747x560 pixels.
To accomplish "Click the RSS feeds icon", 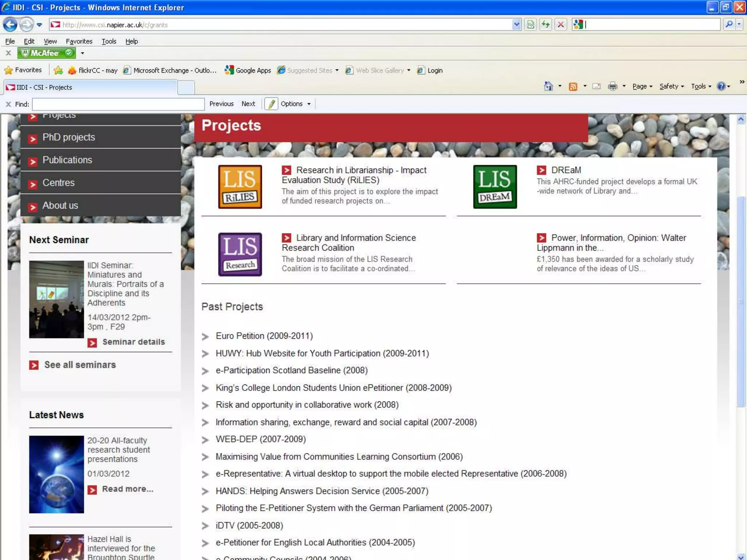I will coord(573,86).
